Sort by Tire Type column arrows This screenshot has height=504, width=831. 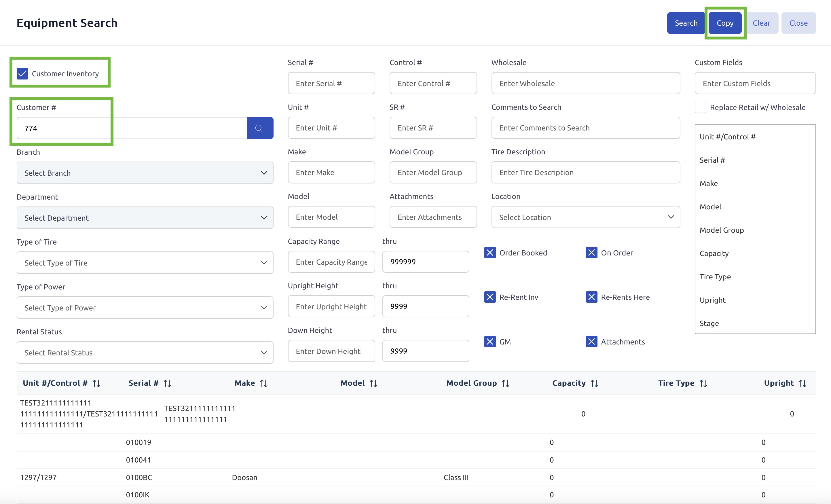703,383
